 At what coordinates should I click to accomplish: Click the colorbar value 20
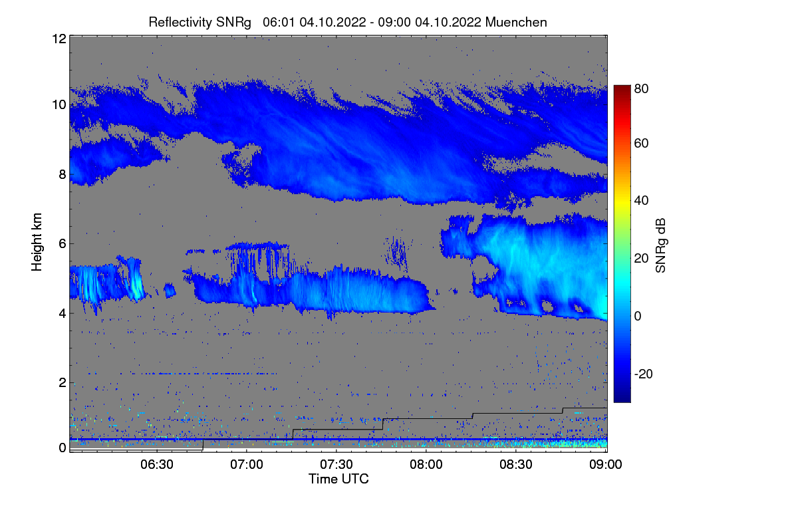[642, 258]
